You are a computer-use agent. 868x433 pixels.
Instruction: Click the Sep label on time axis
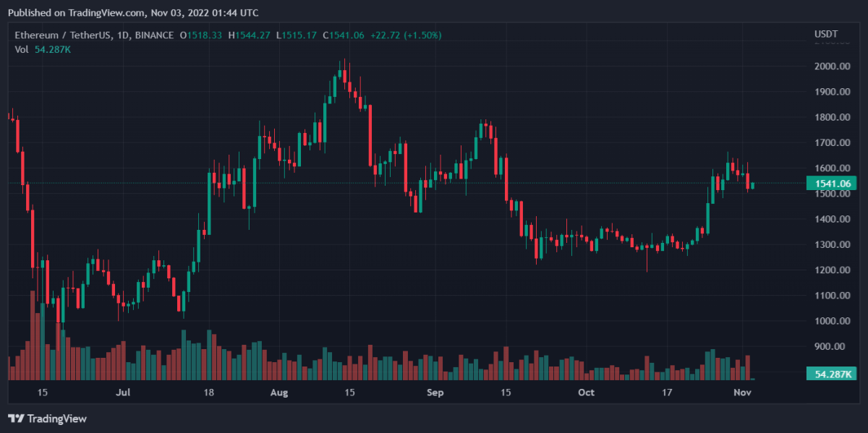coord(435,393)
